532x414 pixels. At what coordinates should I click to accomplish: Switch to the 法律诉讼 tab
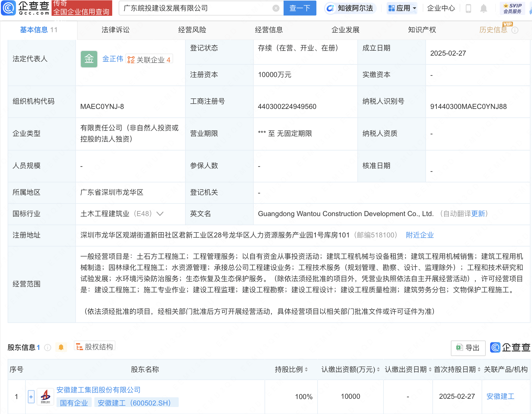click(x=115, y=30)
